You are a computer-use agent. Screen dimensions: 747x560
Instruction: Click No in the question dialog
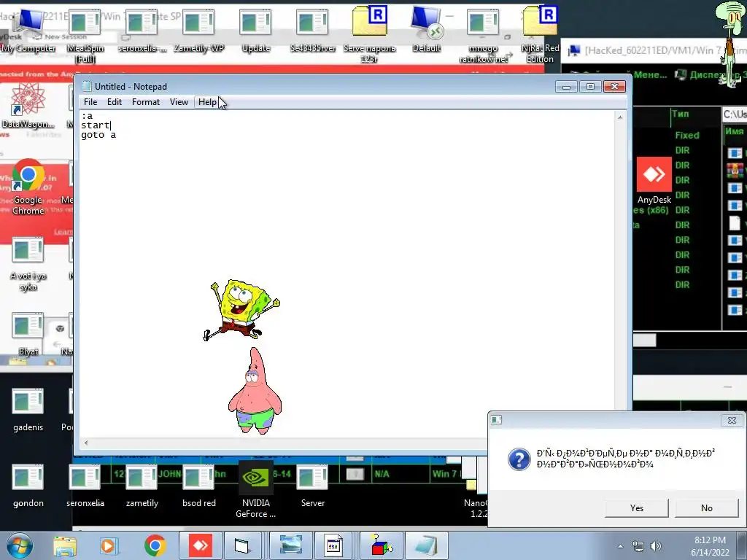coord(706,508)
